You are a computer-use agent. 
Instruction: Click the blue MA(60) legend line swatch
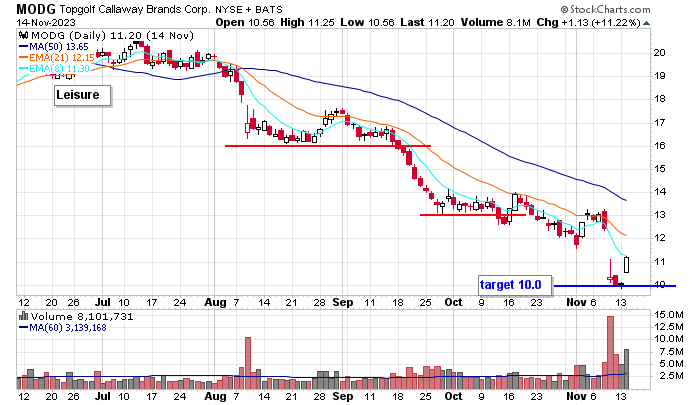click(x=24, y=328)
